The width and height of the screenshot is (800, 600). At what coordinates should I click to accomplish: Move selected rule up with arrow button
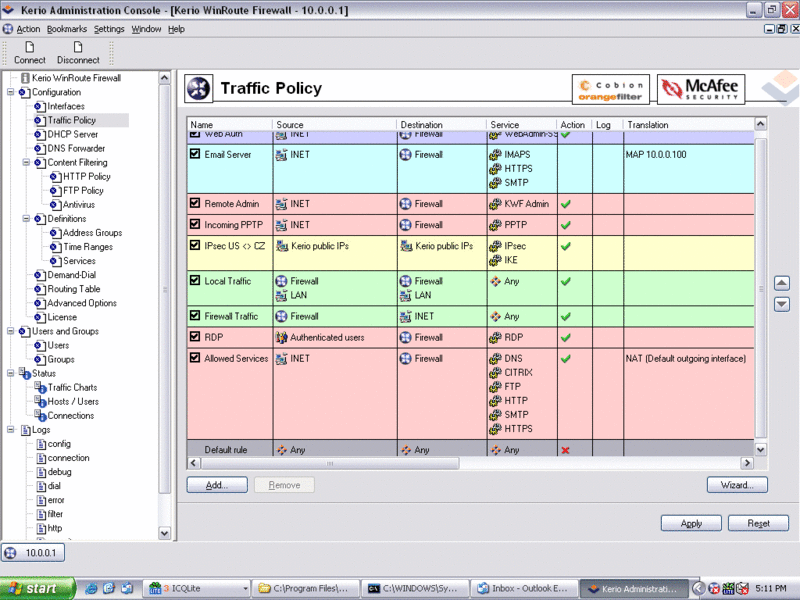[782, 283]
